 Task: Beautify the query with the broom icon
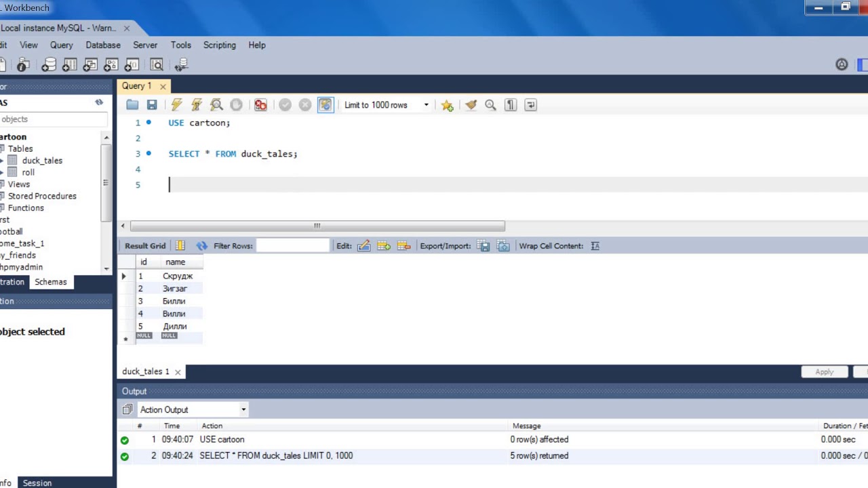pyautogui.click(x=471, y=105)
